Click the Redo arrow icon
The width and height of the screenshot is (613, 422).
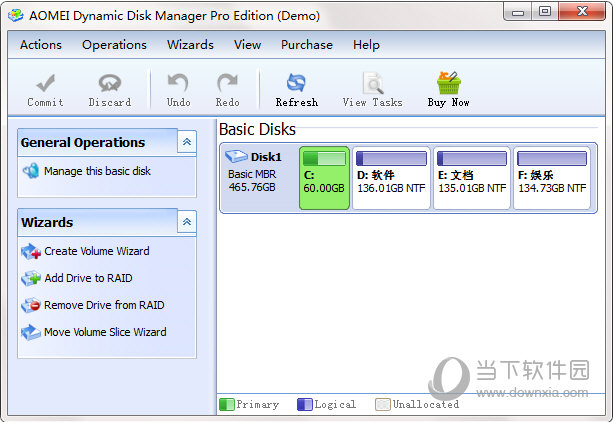[228, 83]
